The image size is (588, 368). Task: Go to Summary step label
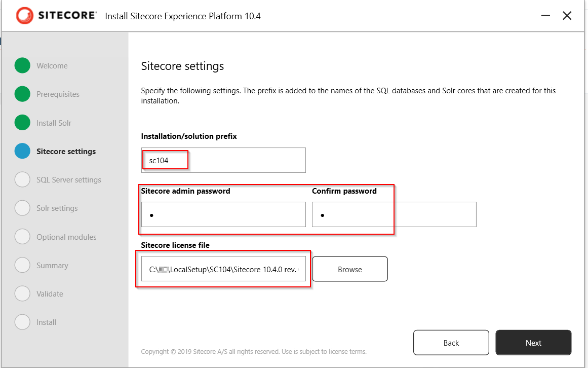[52, 266]
